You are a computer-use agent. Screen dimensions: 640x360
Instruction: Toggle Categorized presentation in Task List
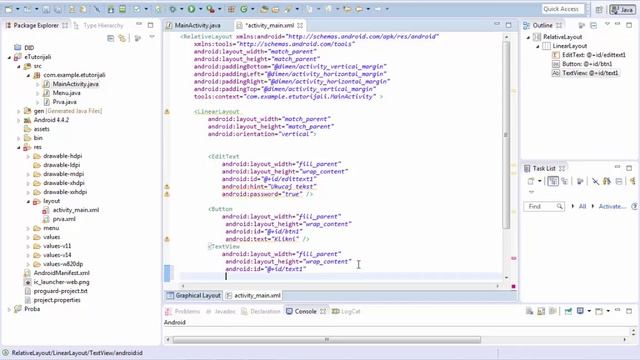(x=553, y=181)
